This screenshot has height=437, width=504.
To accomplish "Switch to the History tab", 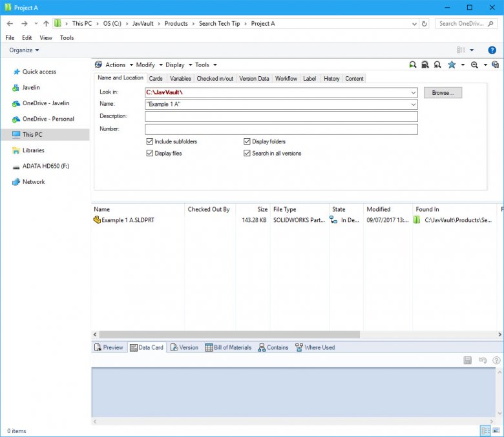I will coord(331,79).
